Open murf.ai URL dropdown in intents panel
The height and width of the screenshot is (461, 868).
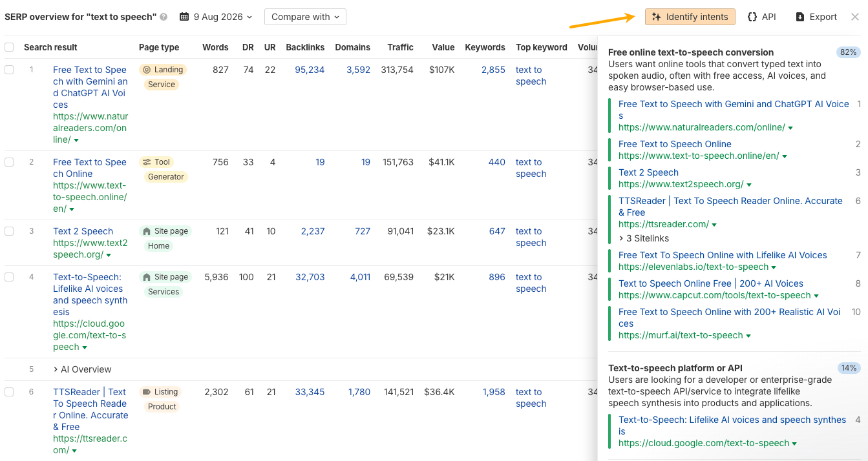coord(748,336)
